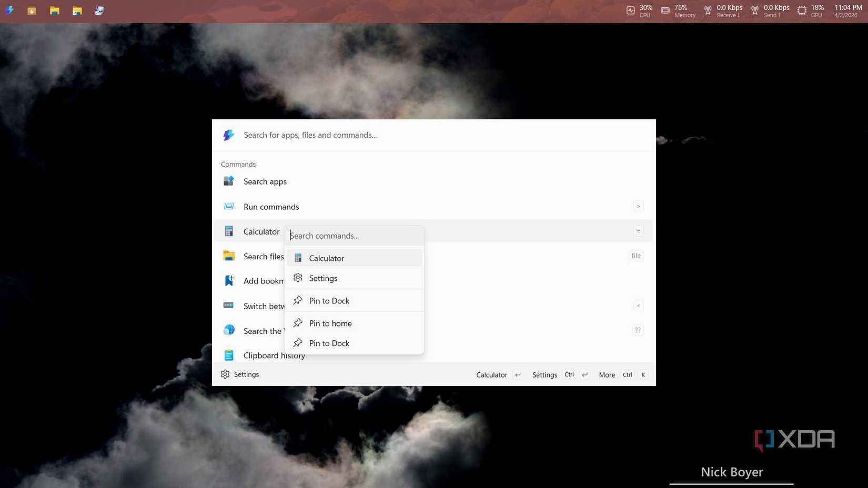The height and width of the screenshot is (488, 868).
Task: Click the Search apps icon
Action: point(229,181)
